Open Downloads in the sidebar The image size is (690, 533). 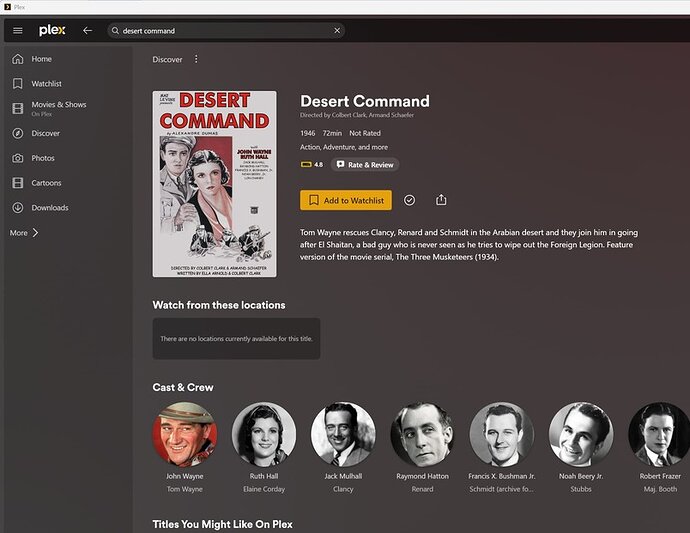click(50, 208)
